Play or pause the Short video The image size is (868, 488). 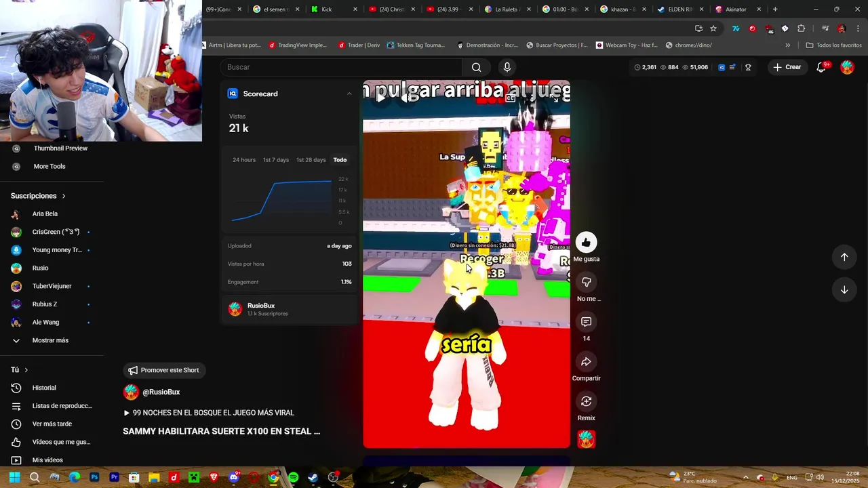(x=380, y=98)
